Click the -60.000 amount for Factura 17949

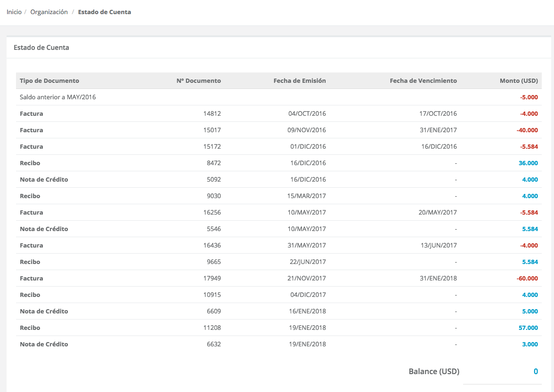pos(527,278)
